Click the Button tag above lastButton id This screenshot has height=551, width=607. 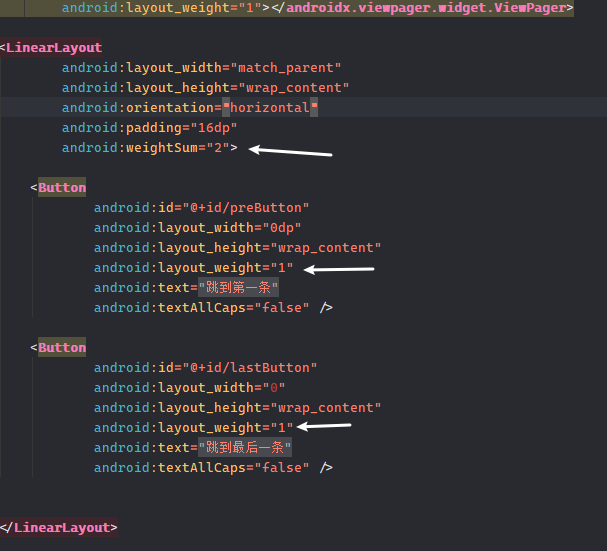click(x=62, y=348)
